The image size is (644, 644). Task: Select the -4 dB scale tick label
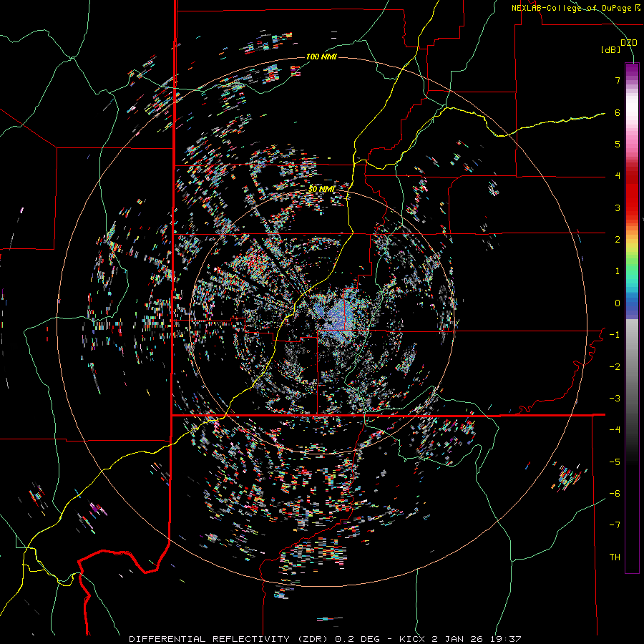coord(615,430)
